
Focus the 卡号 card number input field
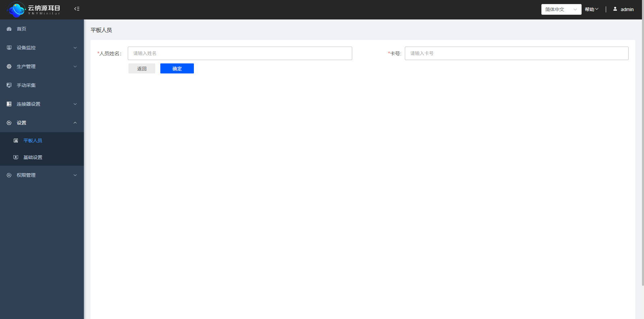[x=516, y=53]
